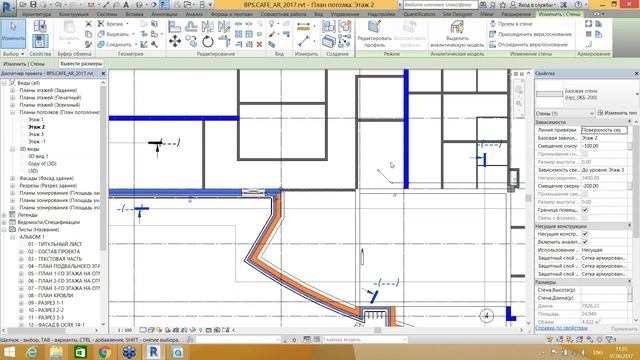
Task: Click the Вывести размеры button
Action: [x=81, y=64]
